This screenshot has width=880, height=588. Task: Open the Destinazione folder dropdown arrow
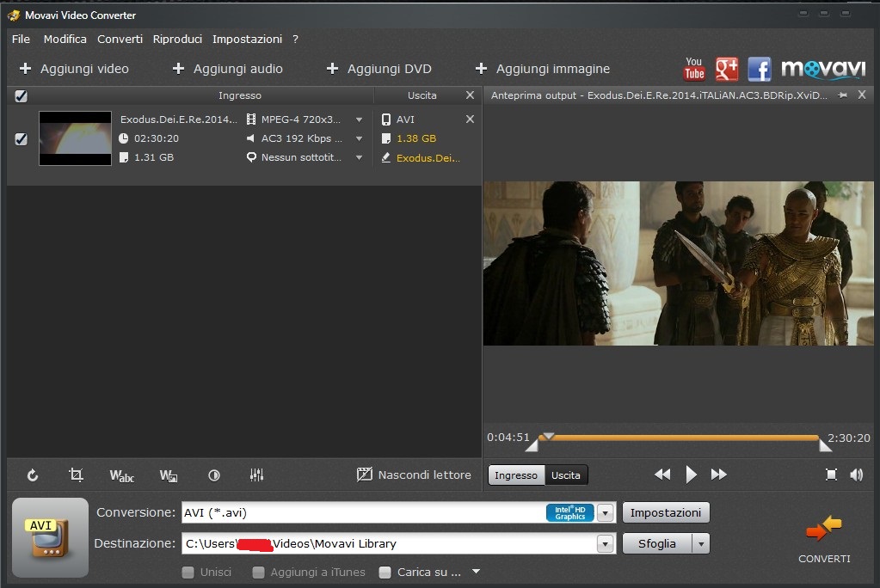pos(605,543)
